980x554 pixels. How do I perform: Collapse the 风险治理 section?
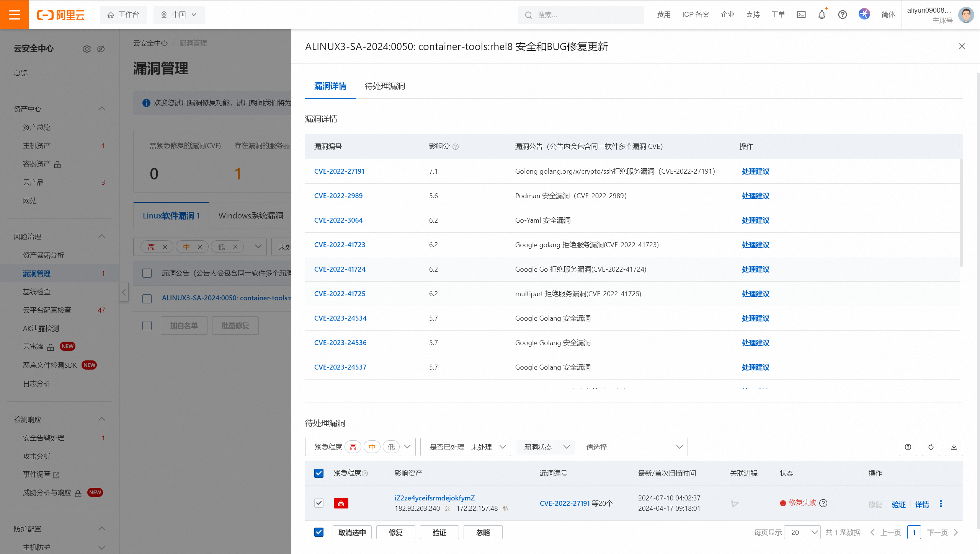click(102, 236)
